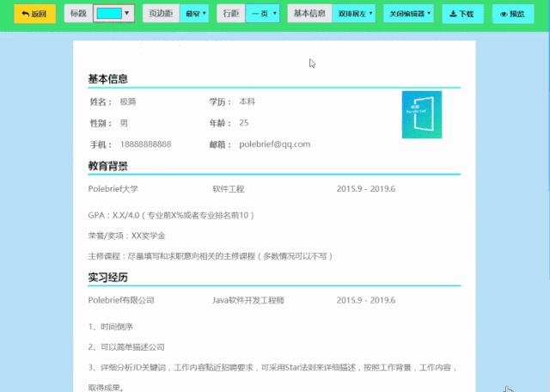Click the internship date range 2015.9 - 2019.6
The image size is (550, 392).
coord(366,300)
